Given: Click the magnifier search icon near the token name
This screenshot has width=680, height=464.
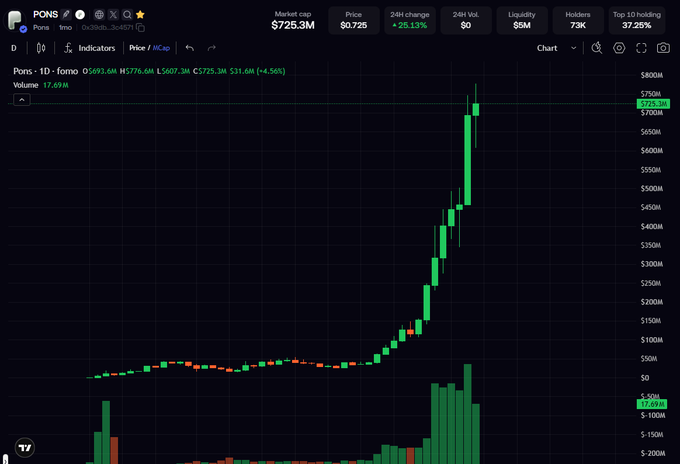Looking at the screenshot, I should point(127,15).
